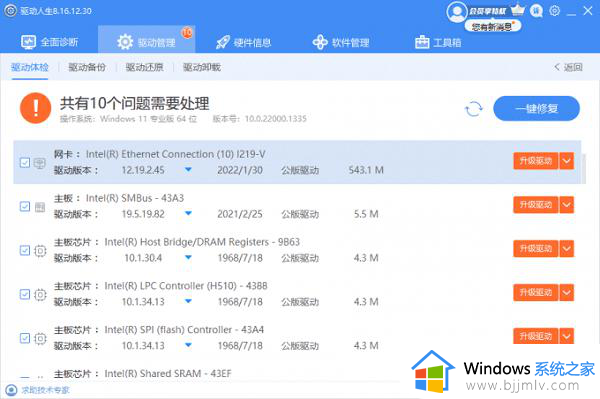This screenshot has height=399, width=600.
Task: Click 升级驱动 for Ethernet Connection I219-V
Action: tap(536, 161)
